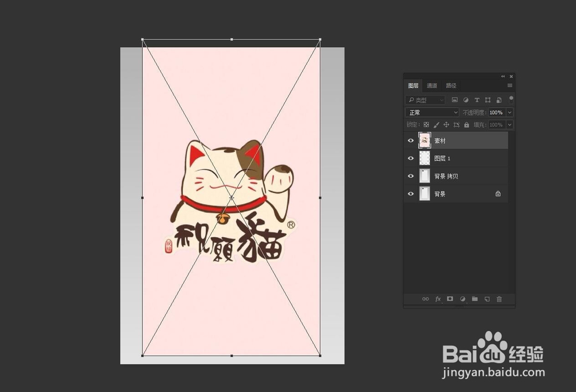This screenshot has width=576, height=392.
Task: Select the 素材 layer thumbnail
Action: click(x=425, y=140)
